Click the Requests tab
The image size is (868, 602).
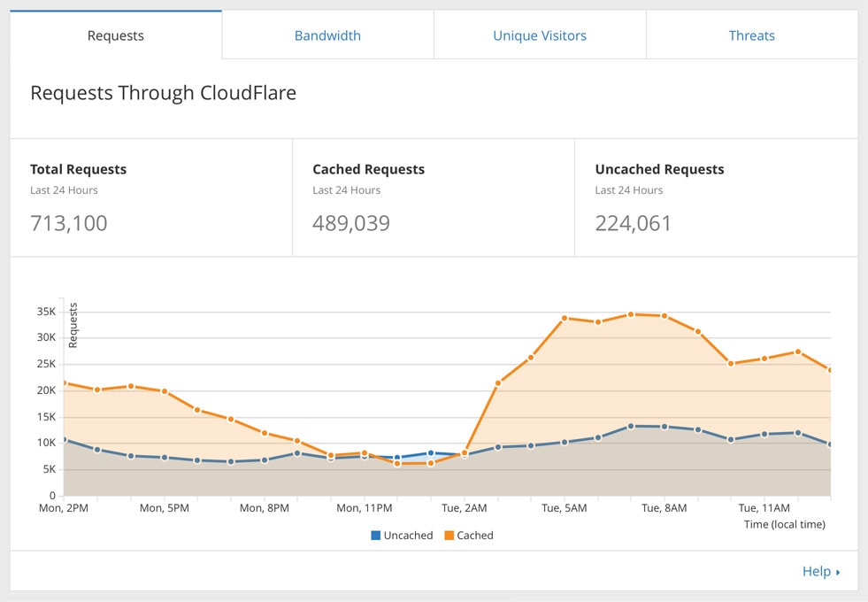click(116, 35)
